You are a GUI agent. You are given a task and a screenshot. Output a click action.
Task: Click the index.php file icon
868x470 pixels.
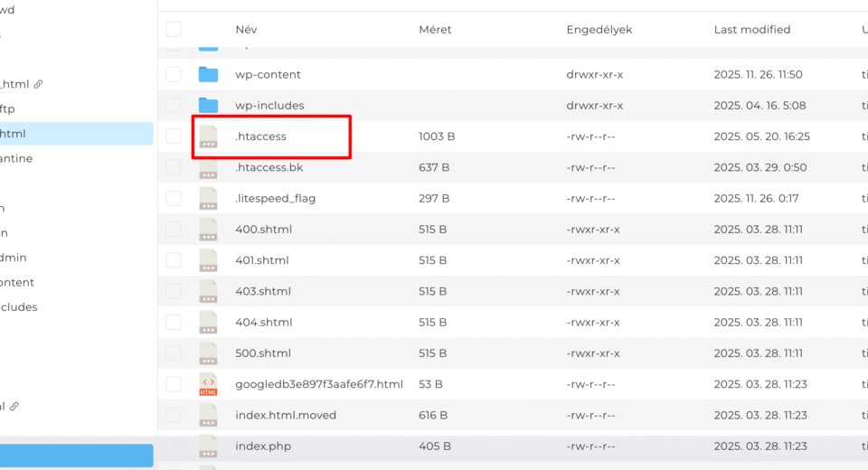pos(209,446)
